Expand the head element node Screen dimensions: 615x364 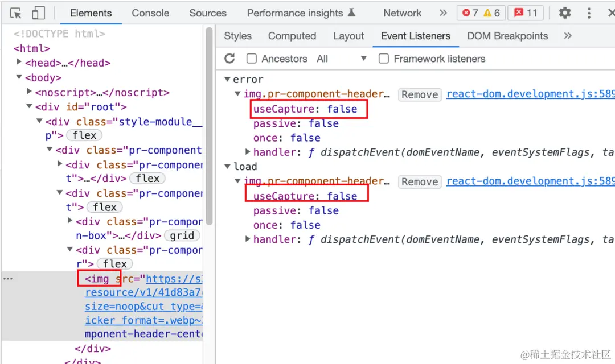click(19, 62)
